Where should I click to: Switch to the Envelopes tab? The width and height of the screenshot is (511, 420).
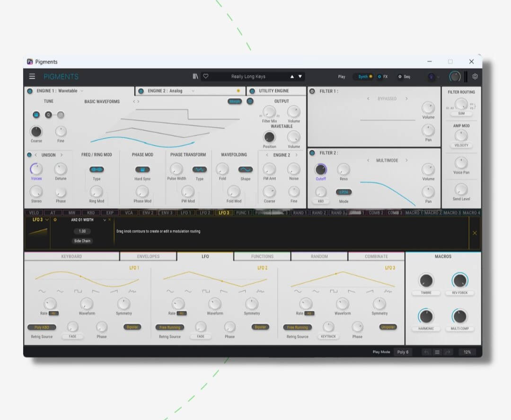tap(148, 257)
